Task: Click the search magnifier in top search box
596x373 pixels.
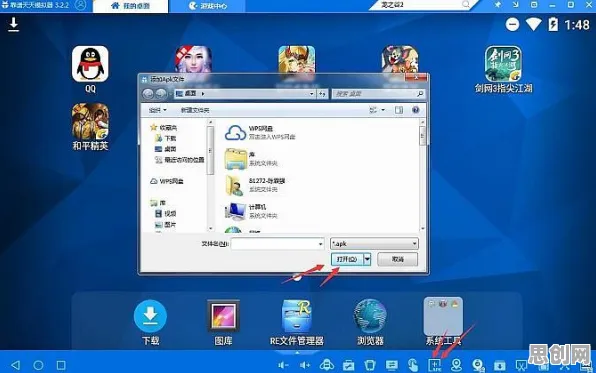Action: click(466, 5)
